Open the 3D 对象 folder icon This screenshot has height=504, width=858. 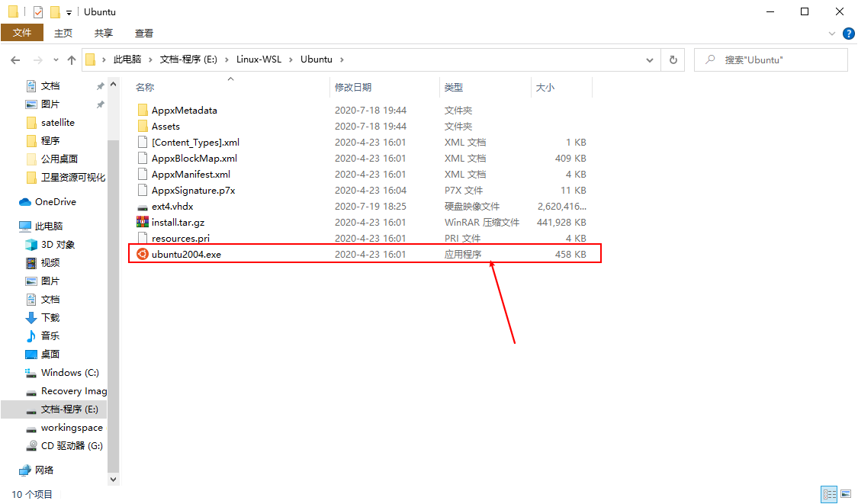pos(31,245)
